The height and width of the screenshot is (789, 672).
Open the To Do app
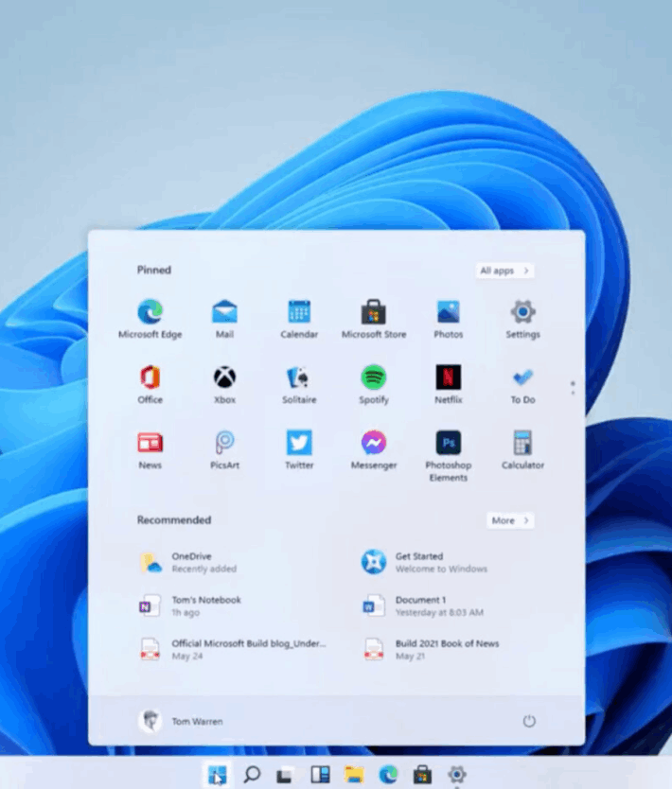pos(522,384)
